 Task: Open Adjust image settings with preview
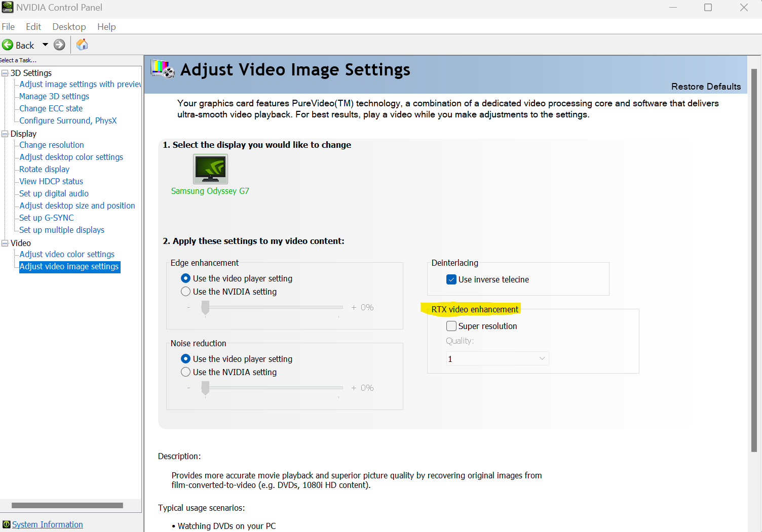[x=80, y=84]
